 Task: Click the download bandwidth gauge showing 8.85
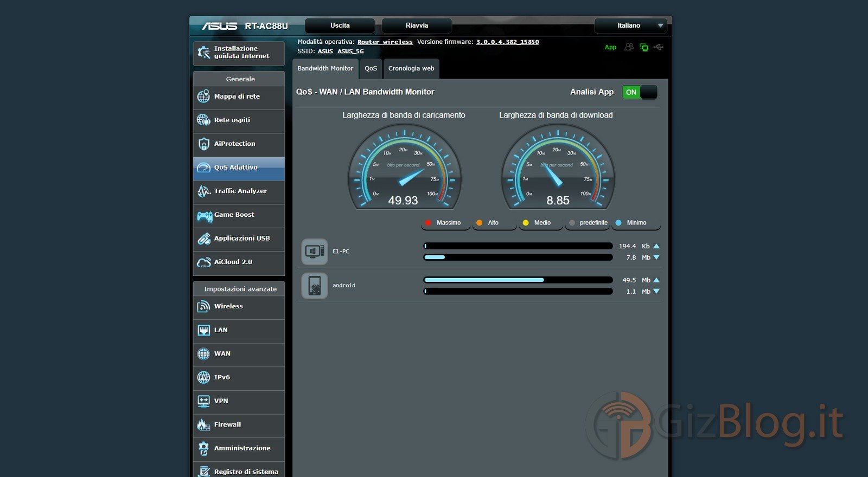(x=558, y=167)
